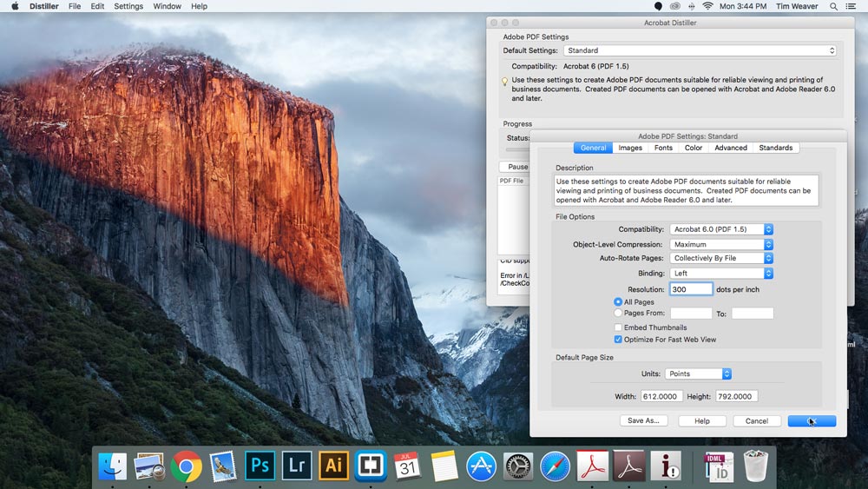Open the yellow Notes app in dock
The image size is (868, 489).
click(444, 466)
